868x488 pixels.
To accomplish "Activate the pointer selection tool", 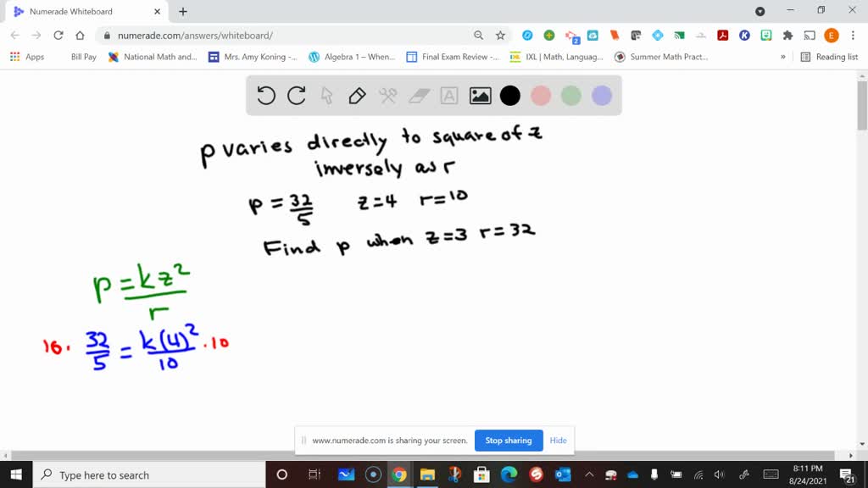I will pos(326,96).
